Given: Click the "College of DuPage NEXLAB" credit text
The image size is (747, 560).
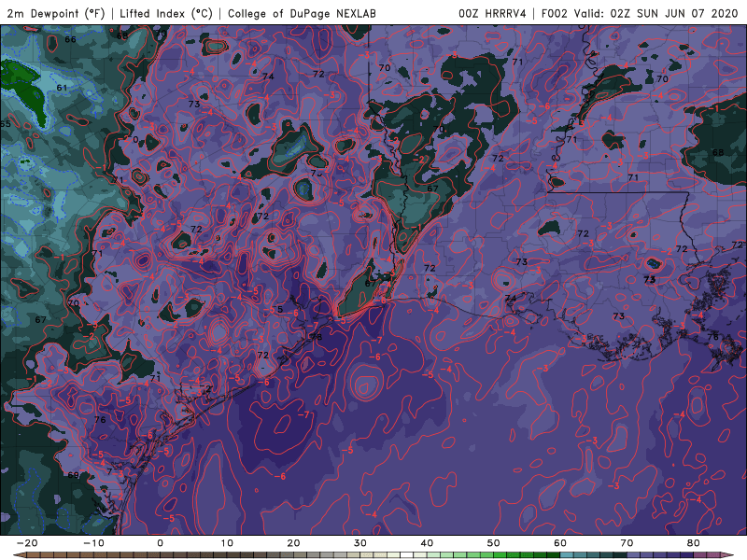Looking at the screenshot, I should [x=302, y=14].
